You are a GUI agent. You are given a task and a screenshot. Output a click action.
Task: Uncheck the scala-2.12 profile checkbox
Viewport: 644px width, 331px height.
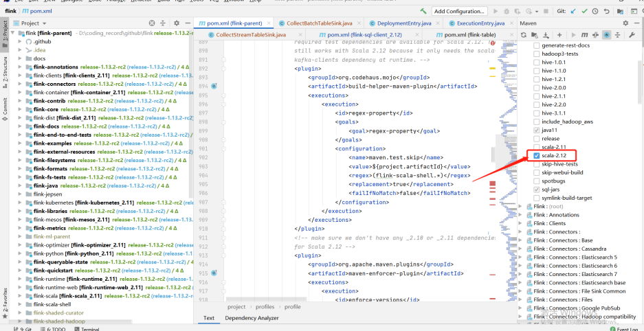[537, 156]
